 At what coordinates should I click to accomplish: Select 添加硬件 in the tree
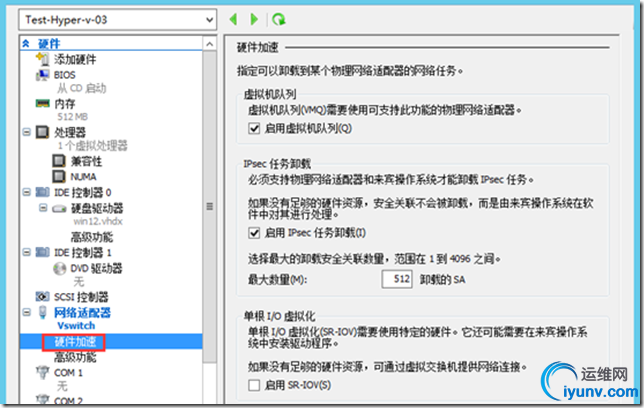click(75, 60)
